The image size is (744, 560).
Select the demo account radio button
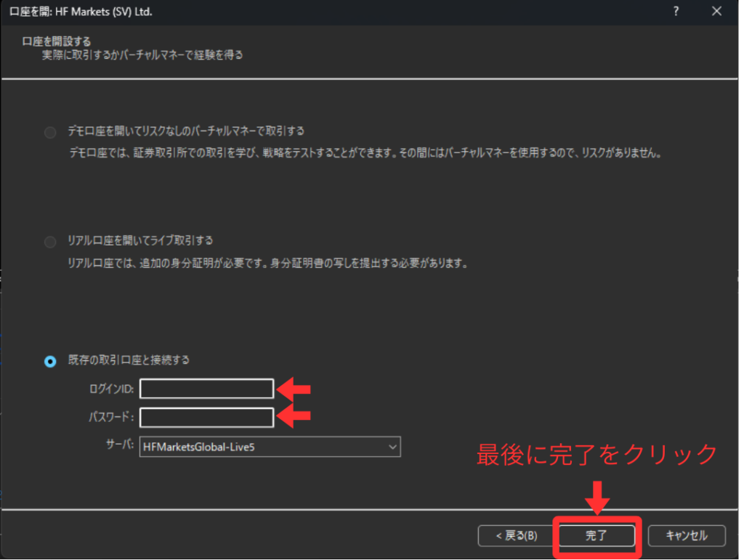50,132
